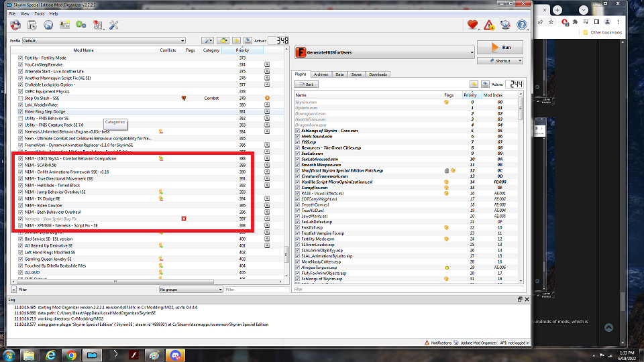Viewport: 644px width, 362px height.
Task: Switch to the Saves tab
Action: pyautogui.click(x=356, y=74)
